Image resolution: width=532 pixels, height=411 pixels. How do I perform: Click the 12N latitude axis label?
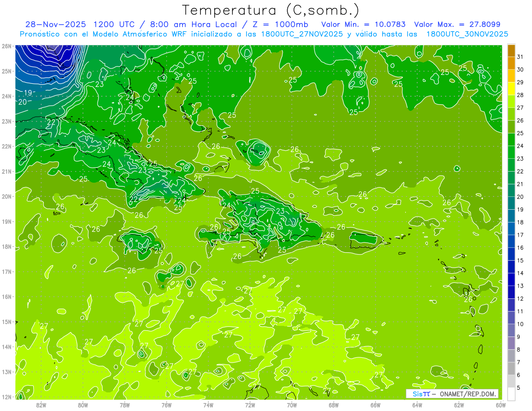click(6, 397)
